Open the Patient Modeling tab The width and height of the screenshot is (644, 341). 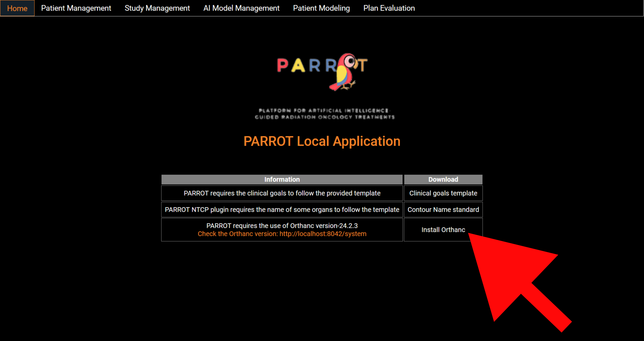(x=321, y=8)
